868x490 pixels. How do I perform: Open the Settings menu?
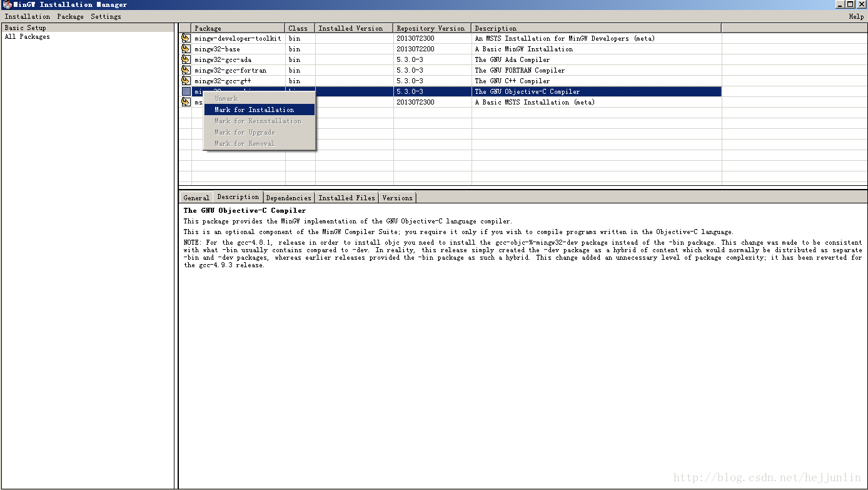tap(106, 16)
